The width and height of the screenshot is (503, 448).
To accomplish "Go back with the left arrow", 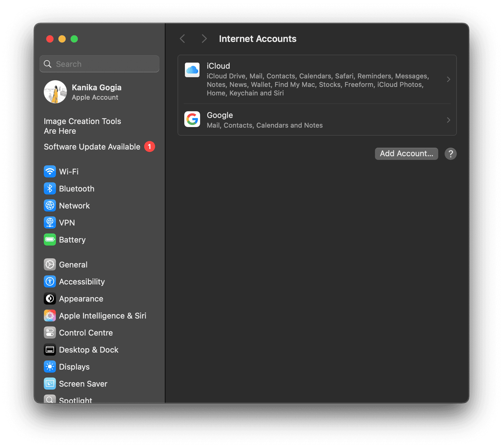I will pos(182,39).
